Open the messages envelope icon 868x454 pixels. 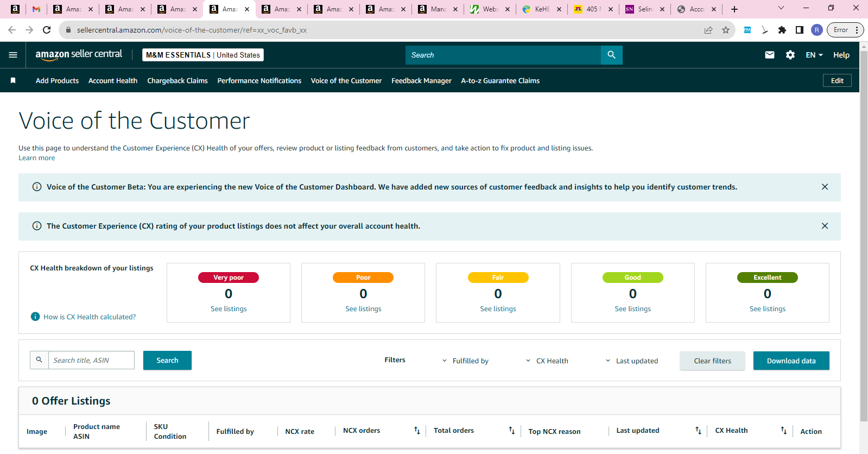point(769,55)
